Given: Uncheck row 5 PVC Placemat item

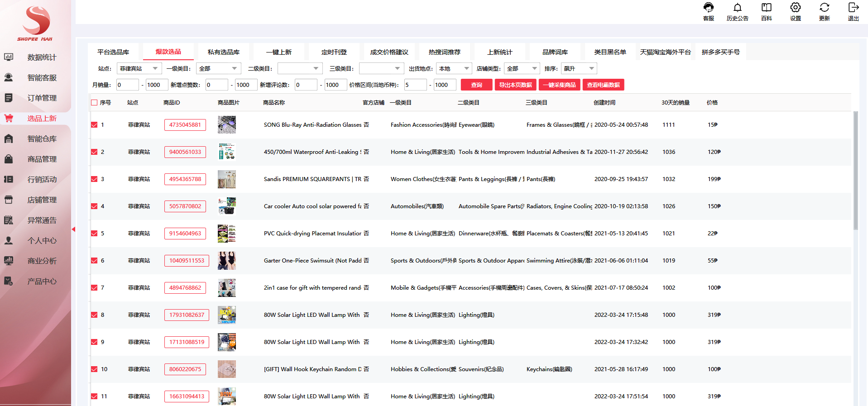Looking at the screenshot, I should [94, 234].
